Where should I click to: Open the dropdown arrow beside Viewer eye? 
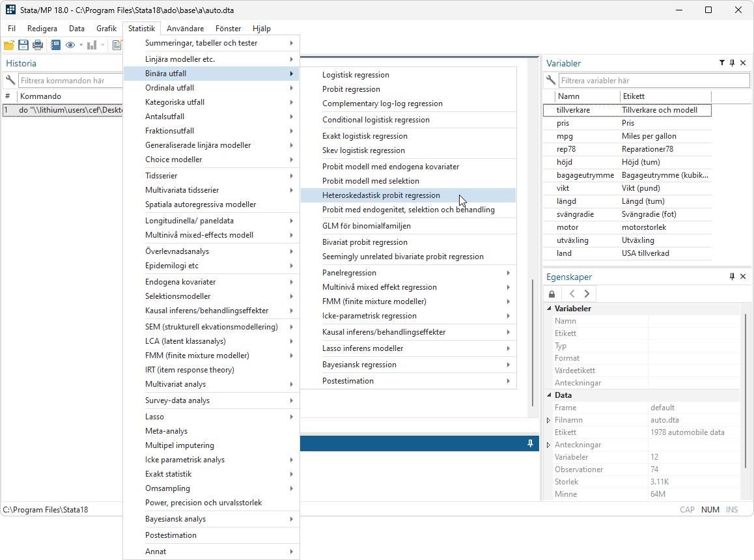click(81, 45)
